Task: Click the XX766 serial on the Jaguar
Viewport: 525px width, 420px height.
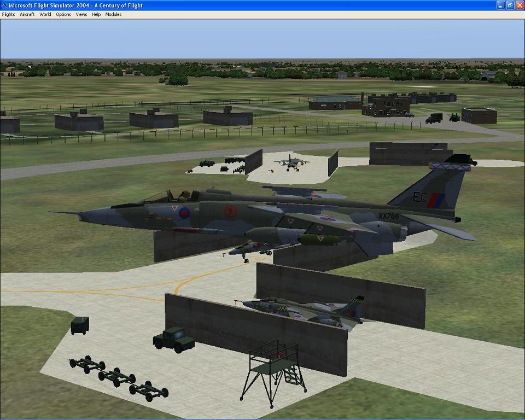Action: (x=389, y=216)
